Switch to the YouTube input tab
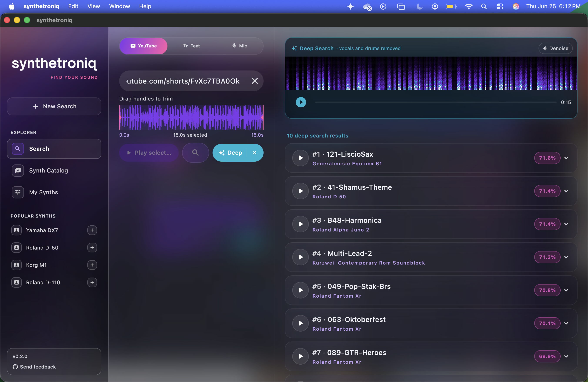 143,46
